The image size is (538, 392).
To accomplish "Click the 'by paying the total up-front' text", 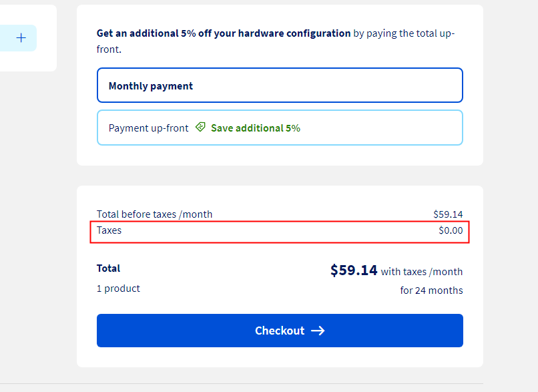I will (x=404, y=33).
